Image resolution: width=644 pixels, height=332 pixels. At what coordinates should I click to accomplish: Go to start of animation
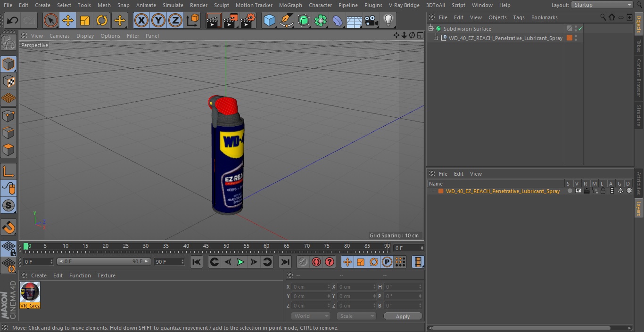[x=197, y=262]
